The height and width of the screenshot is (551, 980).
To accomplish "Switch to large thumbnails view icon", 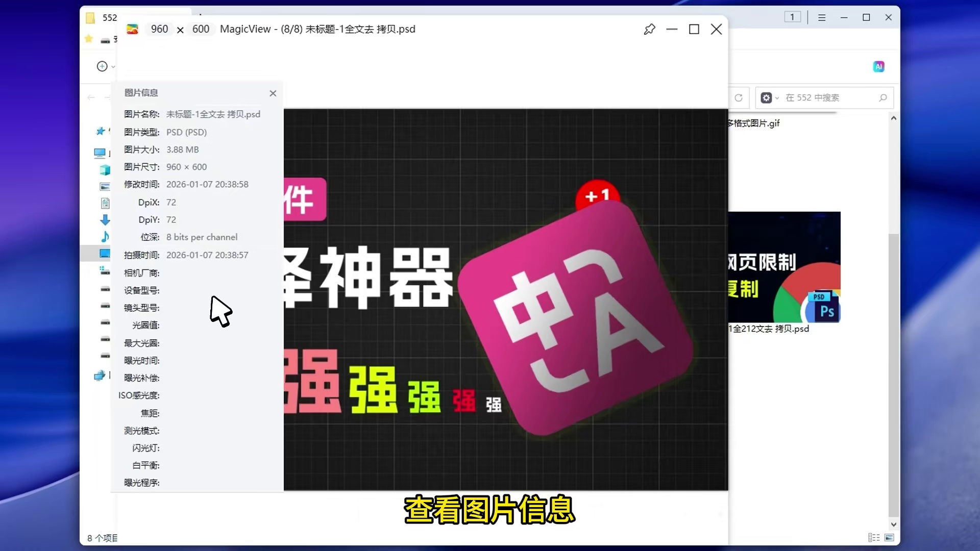I will pyautogui.click(x=889, y=537).
